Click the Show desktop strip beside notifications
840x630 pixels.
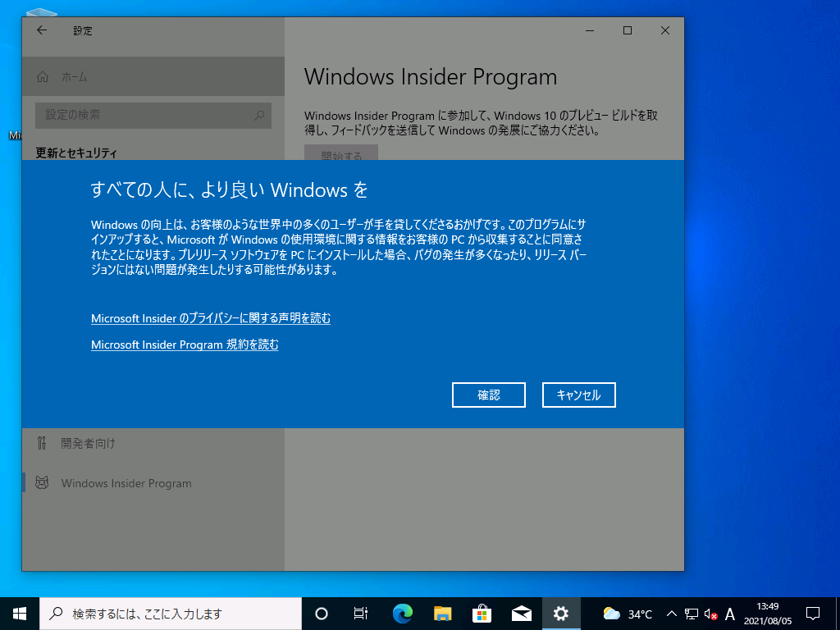838,614
